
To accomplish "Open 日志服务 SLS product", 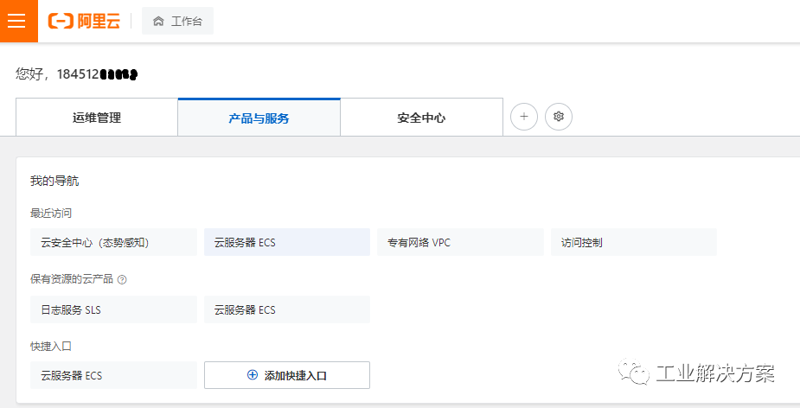I will click(113, 310).
